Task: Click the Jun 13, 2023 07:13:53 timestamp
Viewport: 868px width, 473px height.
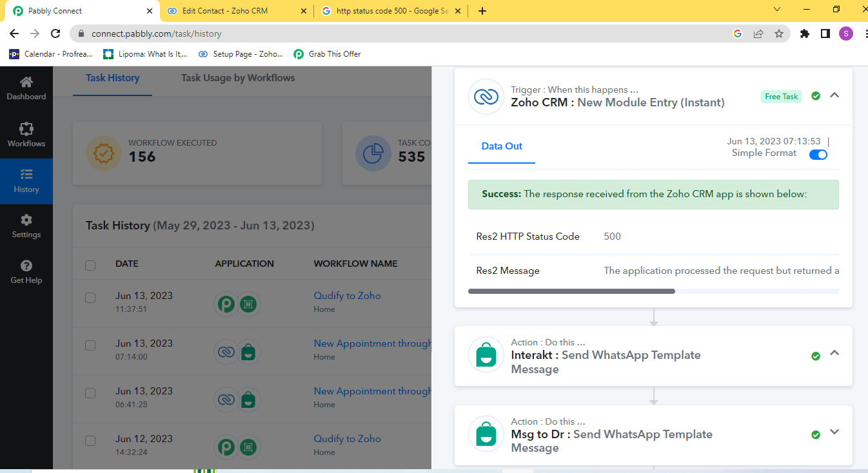Action: [x=774, y=141]
